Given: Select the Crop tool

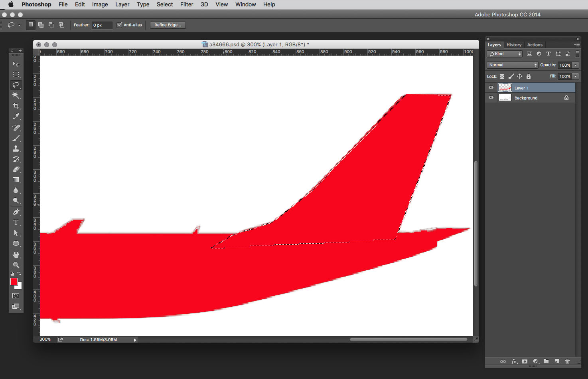Looking at the screenshot, I should tap(16, 106).
